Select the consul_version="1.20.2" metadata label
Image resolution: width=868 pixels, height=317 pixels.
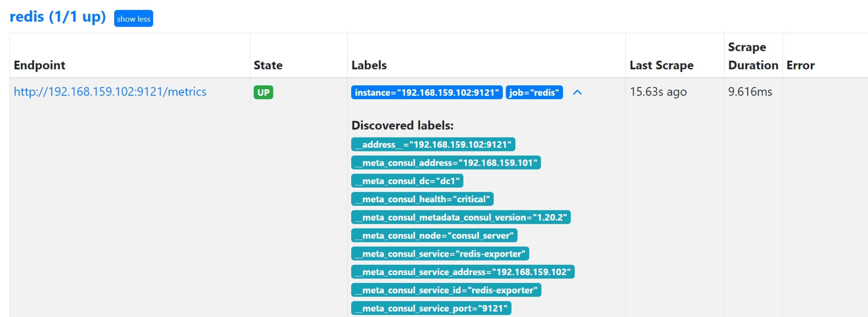(x=461, y=217)
